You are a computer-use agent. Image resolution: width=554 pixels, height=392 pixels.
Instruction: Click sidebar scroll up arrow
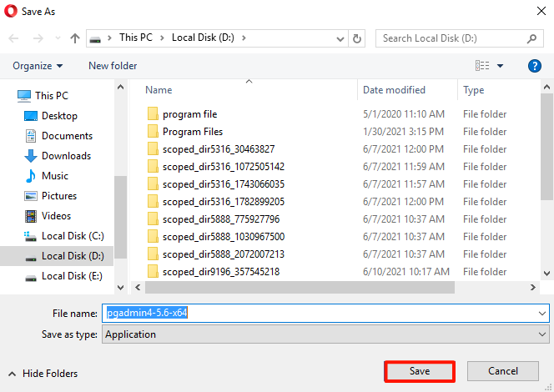coord(120,87)
